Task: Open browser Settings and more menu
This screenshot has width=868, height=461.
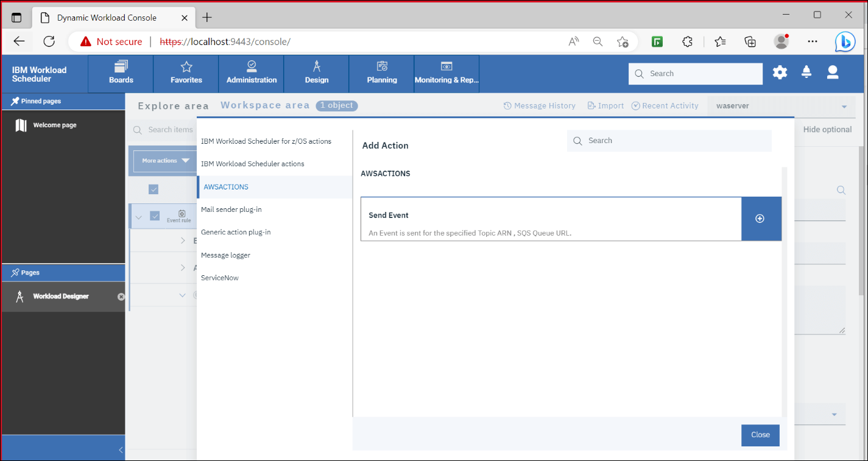Action: point(813,41)
